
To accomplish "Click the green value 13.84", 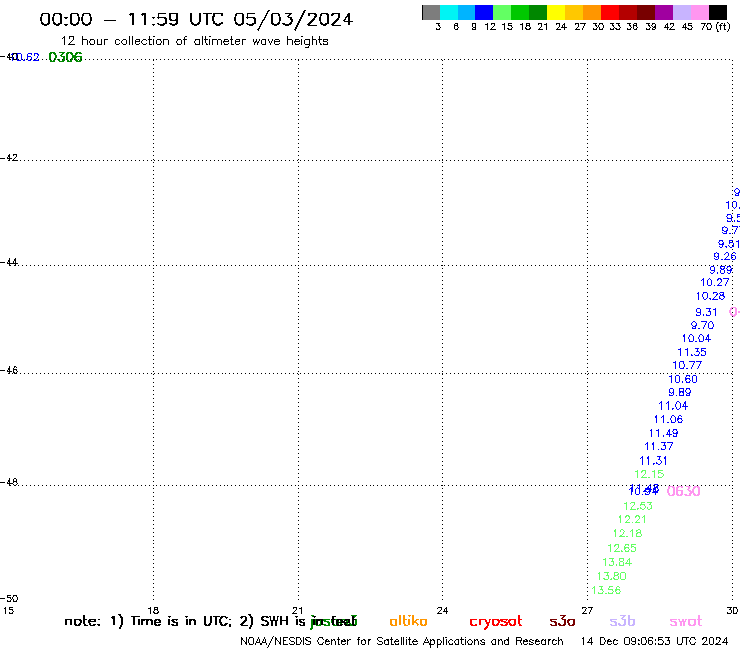I will click(617, 562).
